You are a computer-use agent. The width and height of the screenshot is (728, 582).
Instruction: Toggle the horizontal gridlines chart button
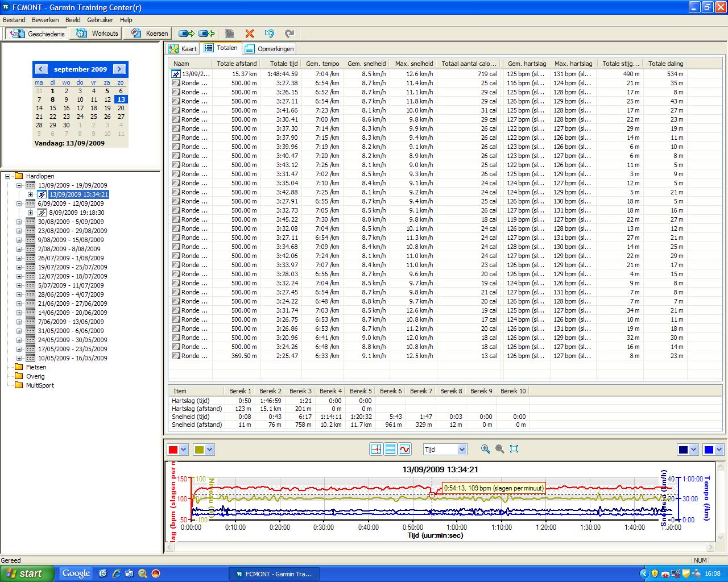[390, 449]
